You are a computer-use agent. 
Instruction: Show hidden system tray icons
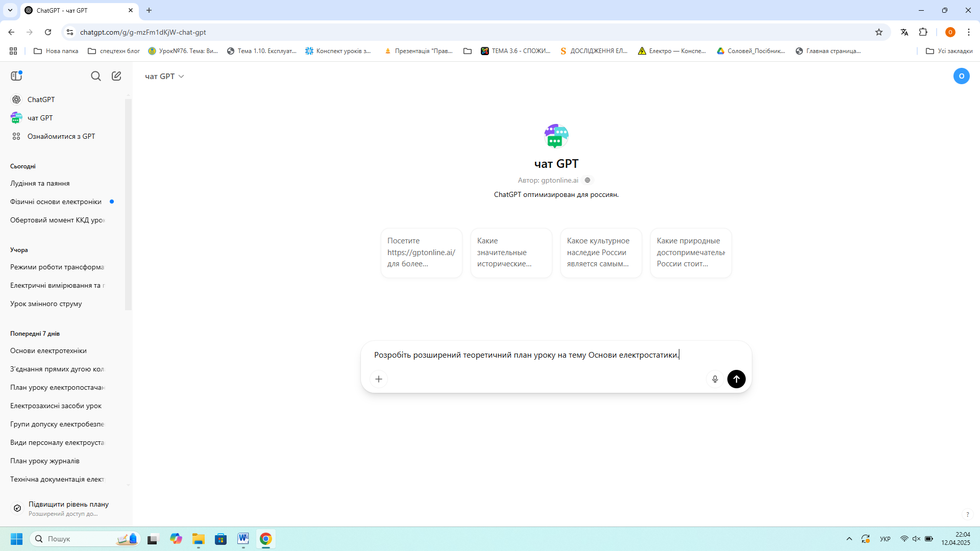click(849, 539)
